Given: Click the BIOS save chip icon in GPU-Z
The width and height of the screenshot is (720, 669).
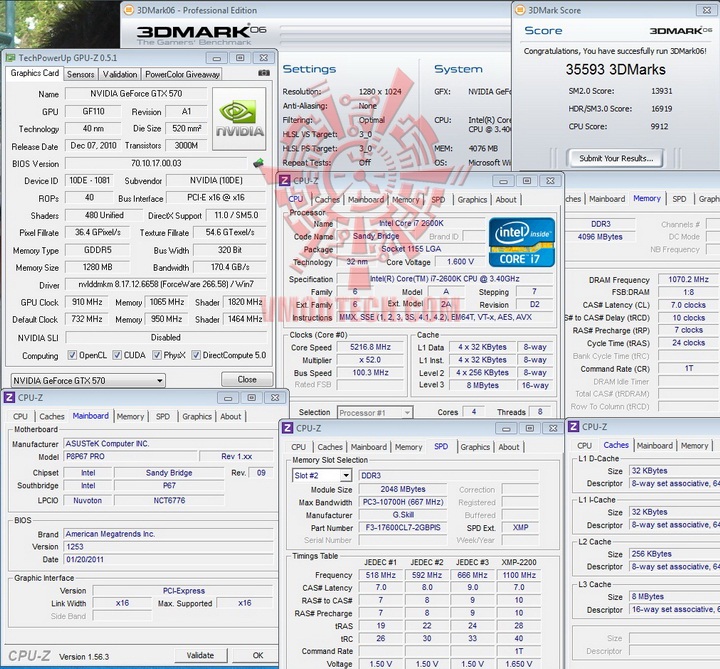Looking at the screenshot, I should [x=259, y=163].
